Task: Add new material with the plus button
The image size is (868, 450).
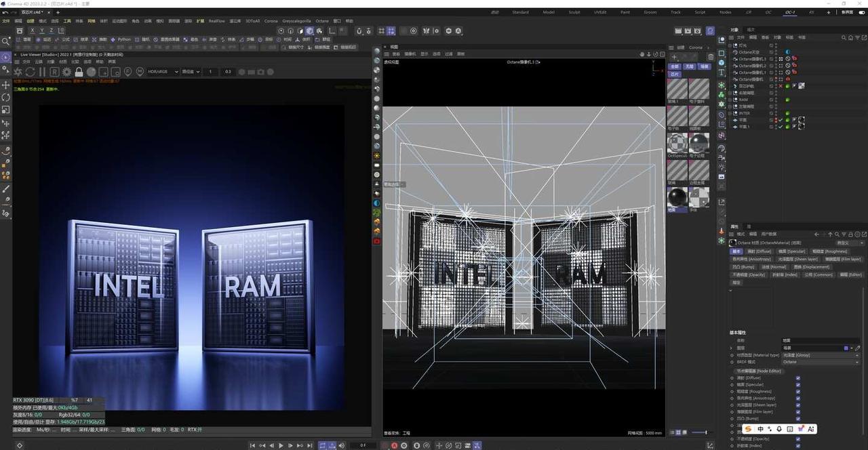Action: [674, 57]
